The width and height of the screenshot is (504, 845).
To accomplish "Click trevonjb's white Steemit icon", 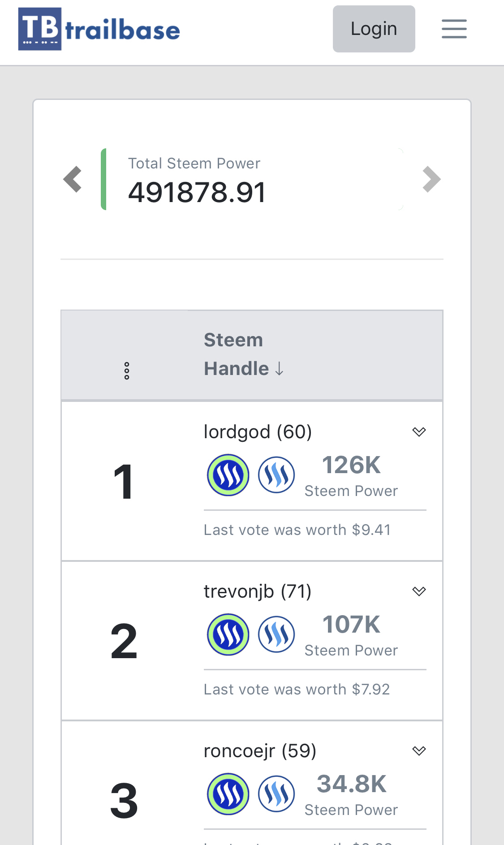I will (276, 634).
